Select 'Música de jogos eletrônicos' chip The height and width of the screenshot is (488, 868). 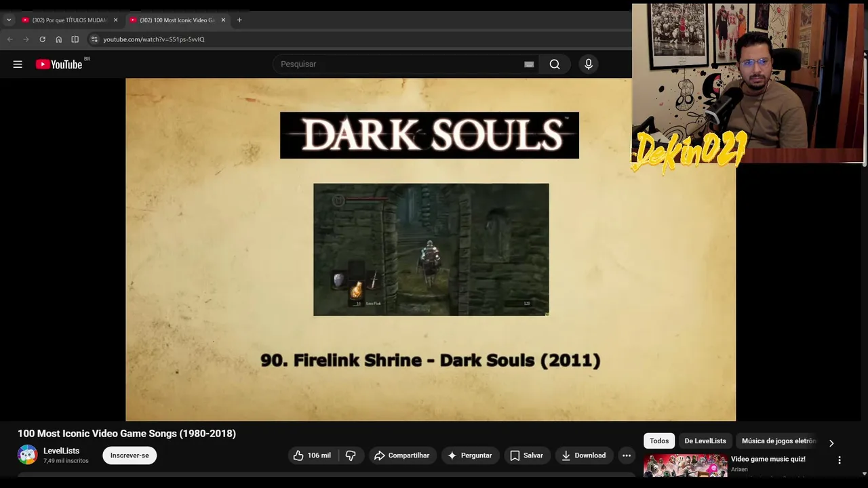tap(778, 441)
